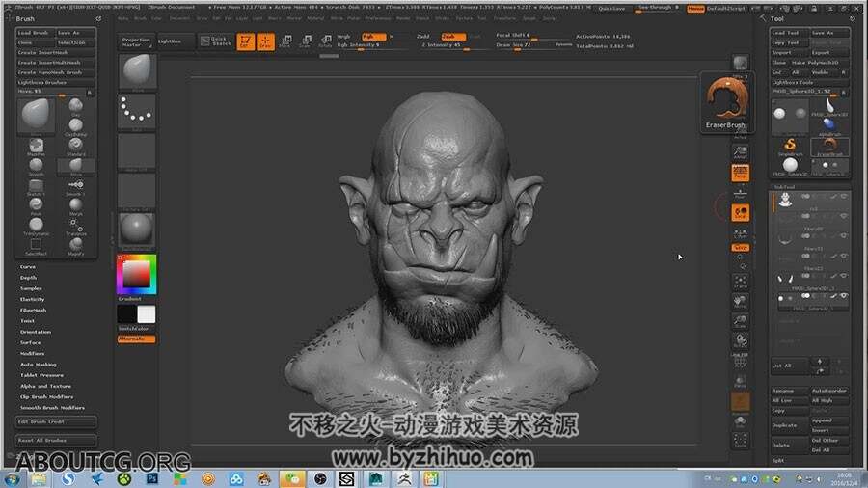Image resolution: width=868 pixels, height=488 pixels.
Task: Click the PolyF line fill icon
Action: 740,362
